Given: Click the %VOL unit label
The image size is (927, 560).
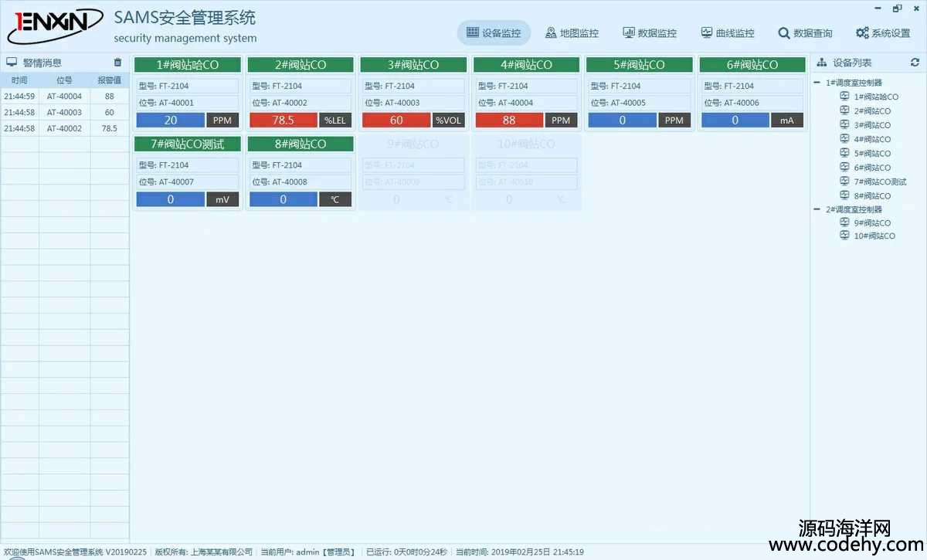Looking at the screenshot, I should [x=448, y=120].
